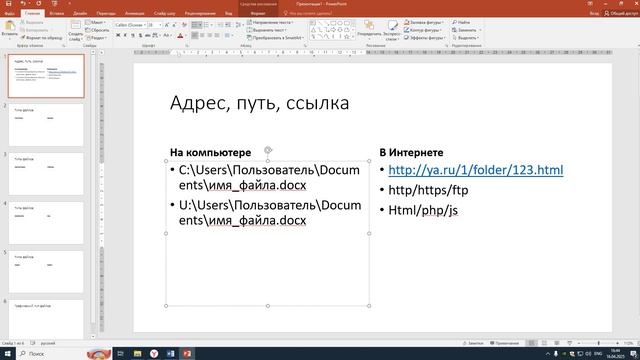
Task: Increase font size with the large A icon
Action: point(167,25)
